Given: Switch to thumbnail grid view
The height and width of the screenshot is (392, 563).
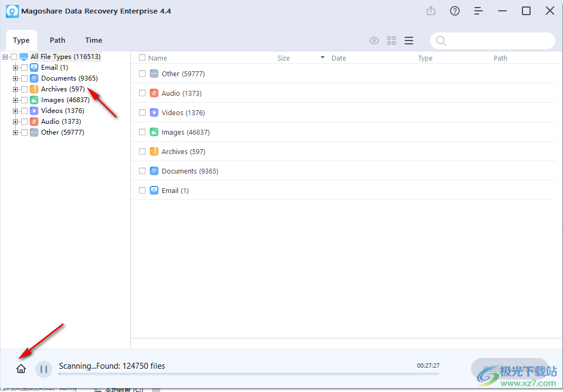Looking at the screenshot, I should point(392,41).
